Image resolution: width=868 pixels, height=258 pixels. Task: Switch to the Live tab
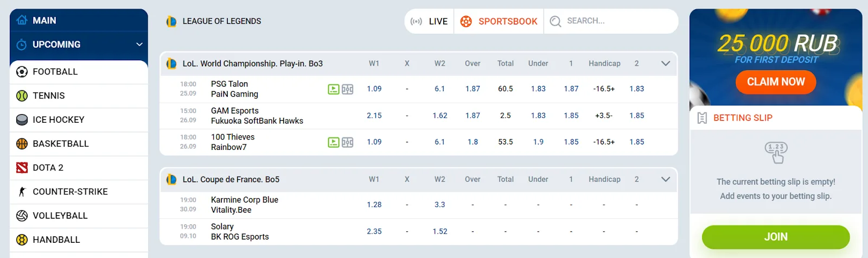click(430, 22)
